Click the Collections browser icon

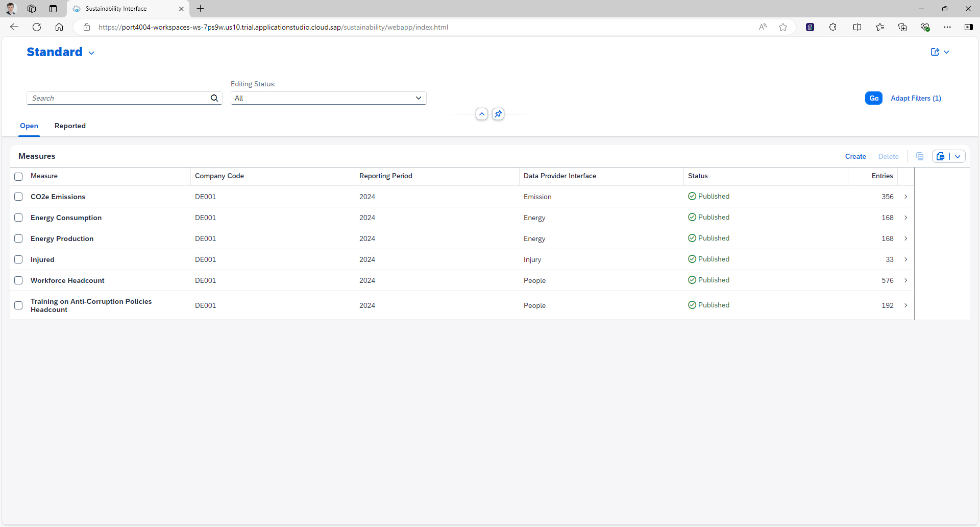(902, 27)
